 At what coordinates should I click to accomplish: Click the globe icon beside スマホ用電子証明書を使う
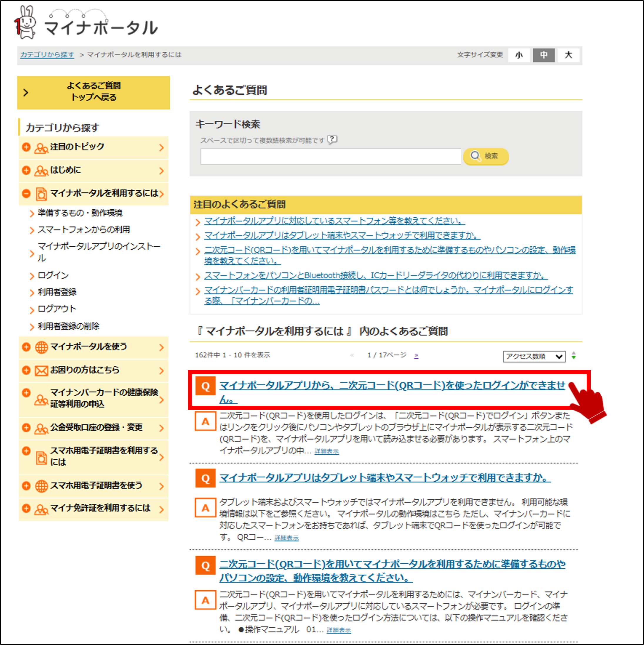[41, 486]
